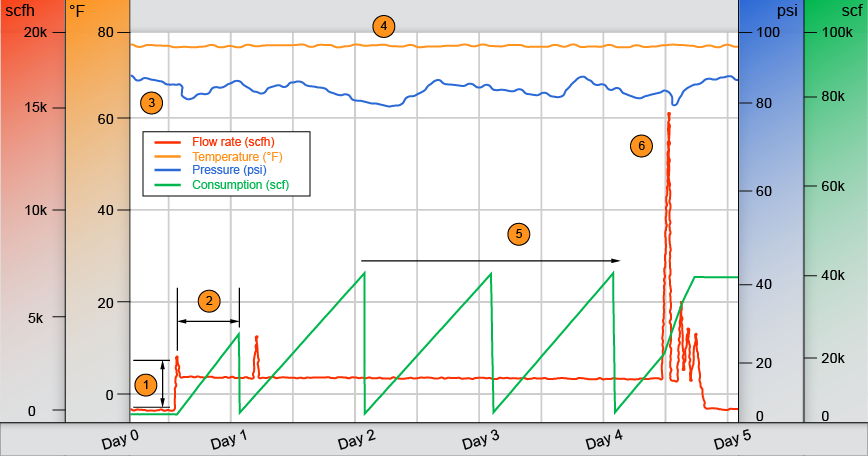Click the 'Day 0' time axis label
Screen dimensions: 868x456
[x=120, y=441]
